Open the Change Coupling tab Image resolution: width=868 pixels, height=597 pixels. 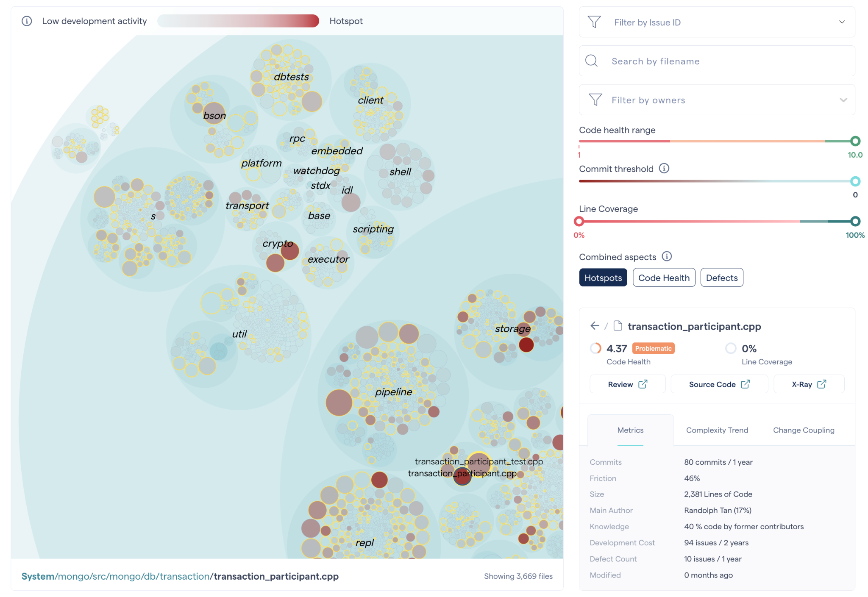click(803, 430)
